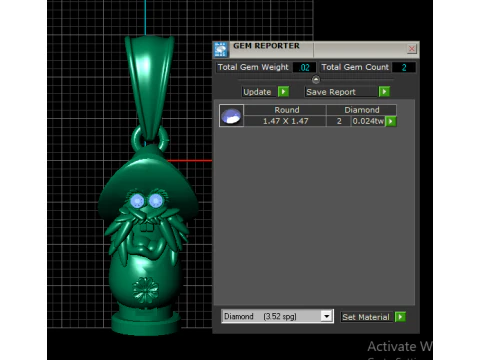Click the Total Gem Count label
Screen dimensions: 480x360
[355, 67]
